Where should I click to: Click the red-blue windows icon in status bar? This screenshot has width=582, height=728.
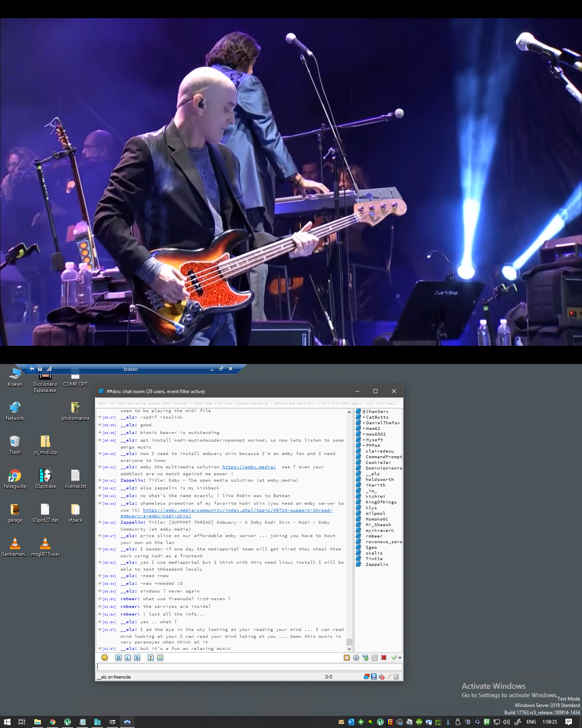tap(367, 677)
